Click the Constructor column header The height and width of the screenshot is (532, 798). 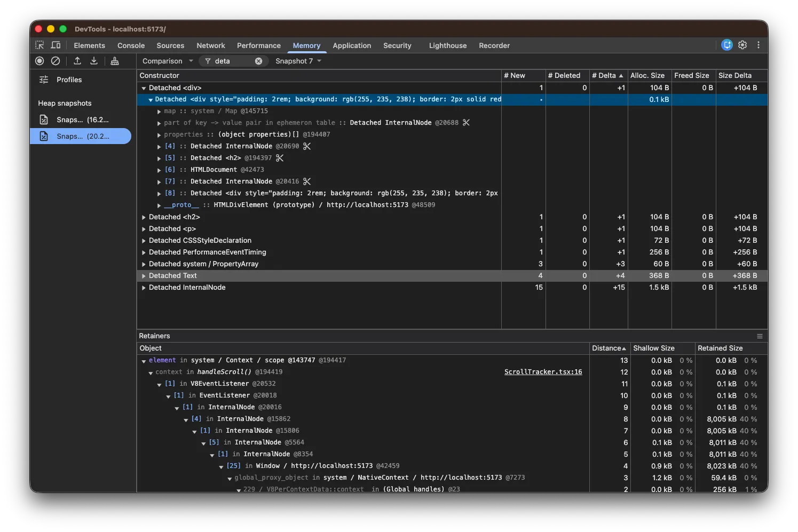click(x=319, y=76)
